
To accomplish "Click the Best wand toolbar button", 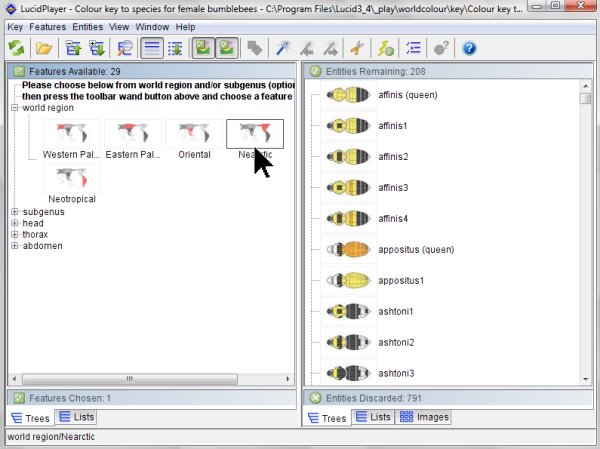I will [283, 48].
